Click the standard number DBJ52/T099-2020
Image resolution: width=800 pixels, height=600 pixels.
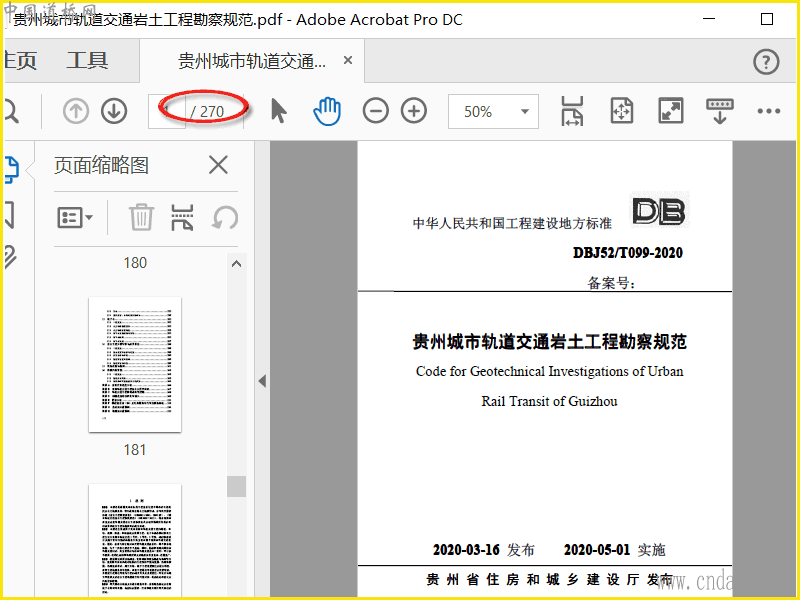coord(628,253)
